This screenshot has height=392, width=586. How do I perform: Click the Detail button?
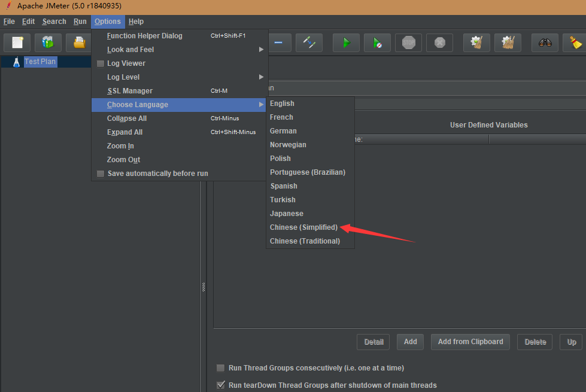(374, 342)
